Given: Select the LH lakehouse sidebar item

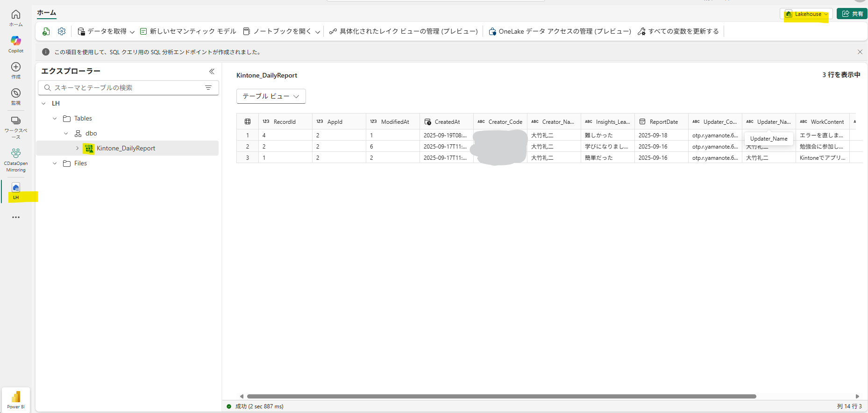Looking at the screenshot, I should coord(16,192).
